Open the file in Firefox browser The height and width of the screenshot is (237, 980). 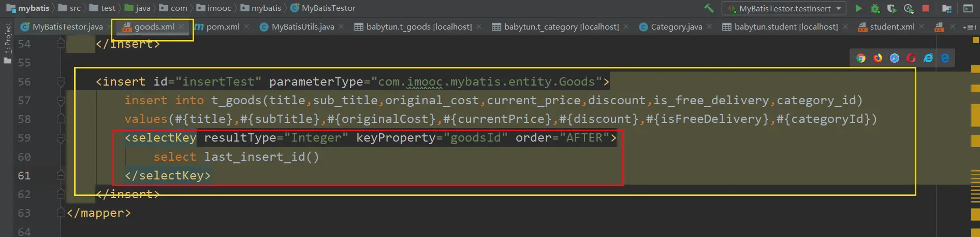[877, 58]
